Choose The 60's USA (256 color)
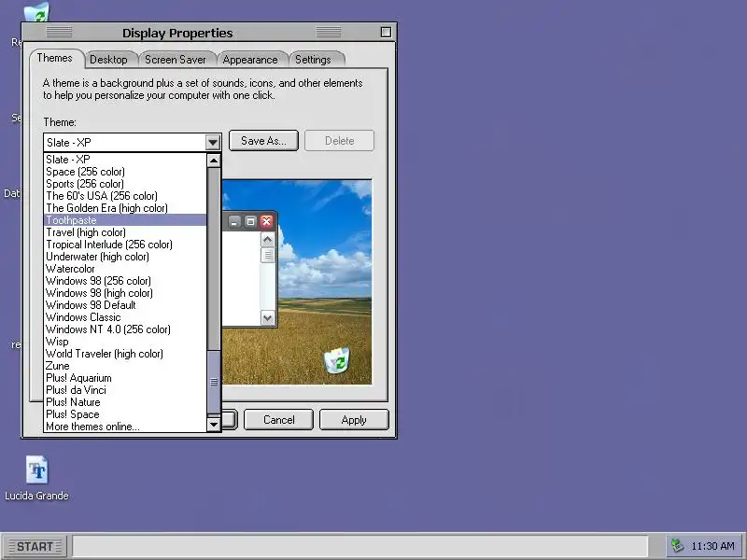The height and width of the screenshot is (560, 747). click(x=125, y=196)
